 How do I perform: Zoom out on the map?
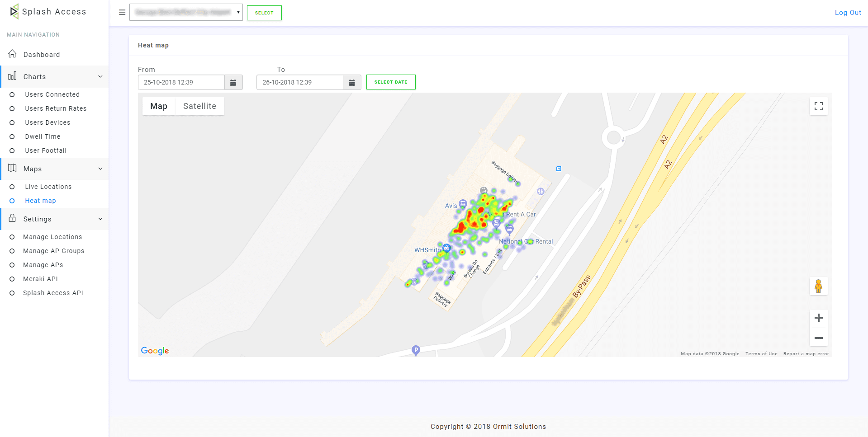[818, 338]
